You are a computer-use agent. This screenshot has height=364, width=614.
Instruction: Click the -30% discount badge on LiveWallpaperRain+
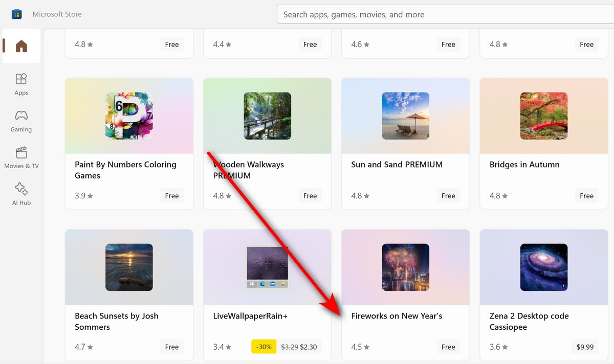pyautogui.click(x=264, y=347)
